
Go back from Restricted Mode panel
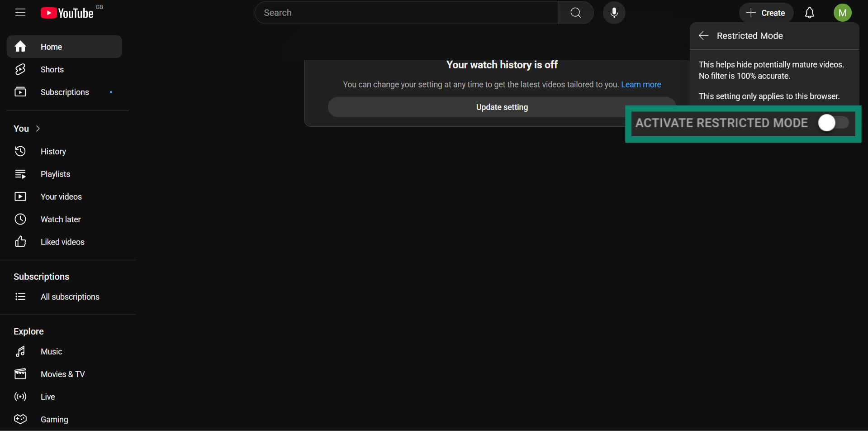703,35
